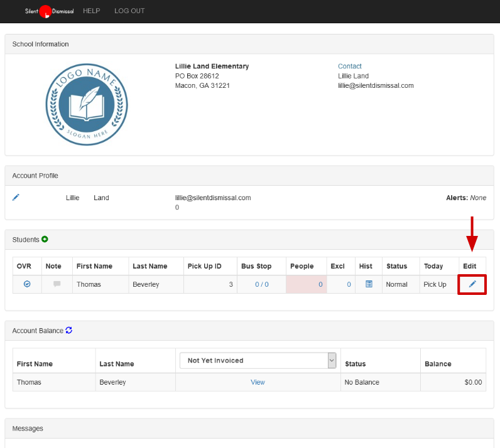Image resolution: width=500 pixels, height=448 pixels.
Task: Click the school logo image
Action: coord(87,103)
